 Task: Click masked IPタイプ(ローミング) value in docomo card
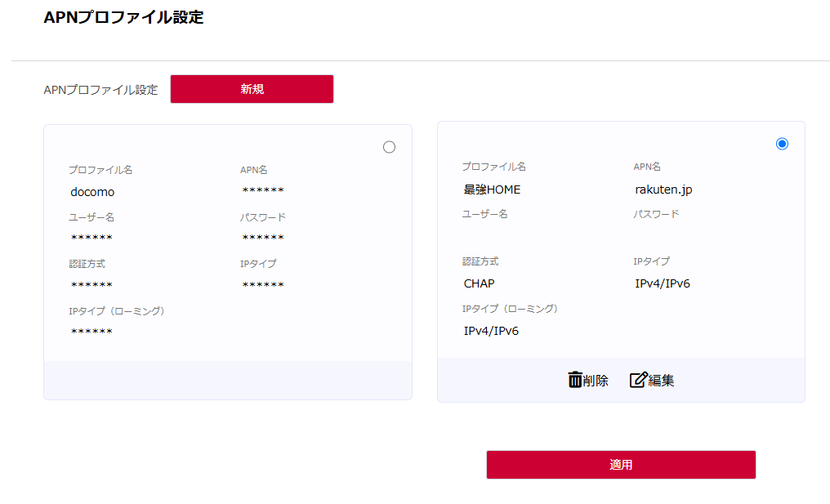click(x=91, y=332)
